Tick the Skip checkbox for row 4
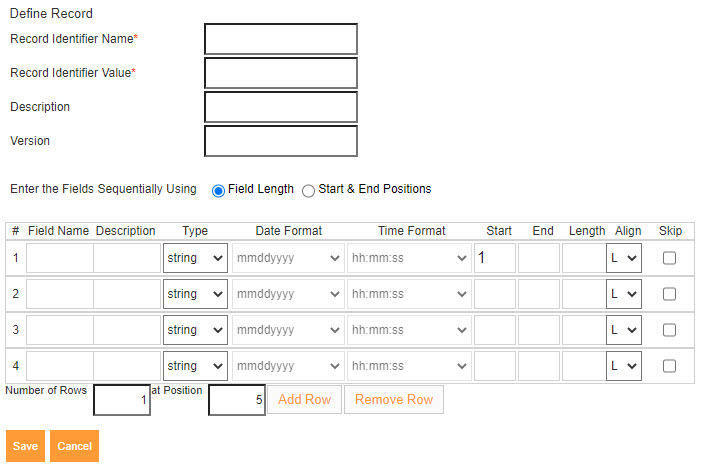The height and width of the screenshot is (466, 724). coord(669,366)
